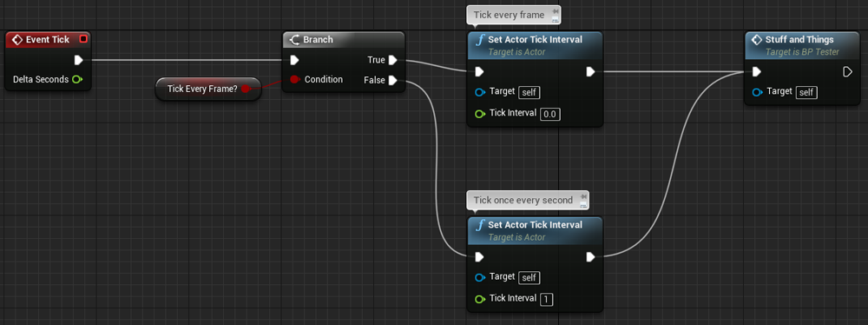
Task: Select the upper Set Actor Tick Interval header
Action: pyautogui.click(x=535, y=45)
